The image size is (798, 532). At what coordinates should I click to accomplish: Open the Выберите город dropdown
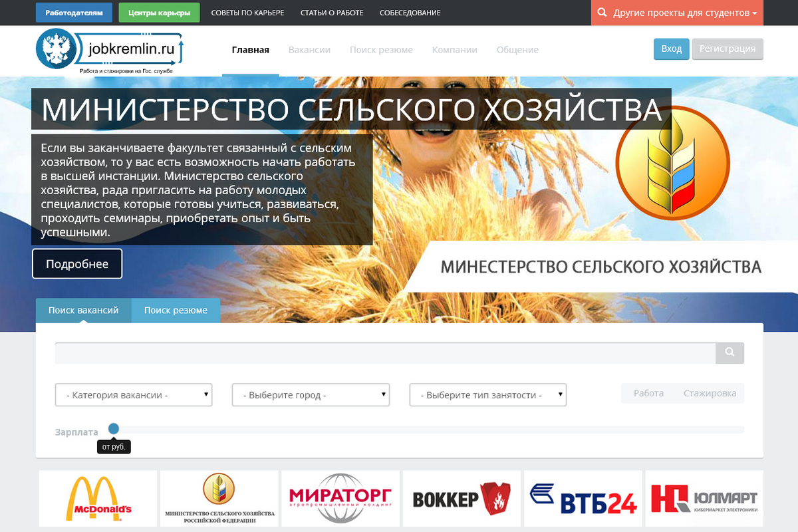click(311, 395)
